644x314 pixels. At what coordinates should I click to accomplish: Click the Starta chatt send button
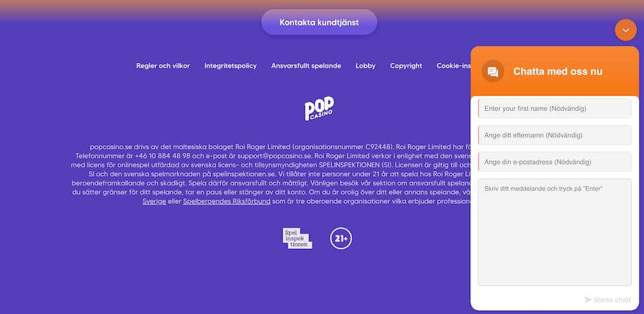click(608, 300)
